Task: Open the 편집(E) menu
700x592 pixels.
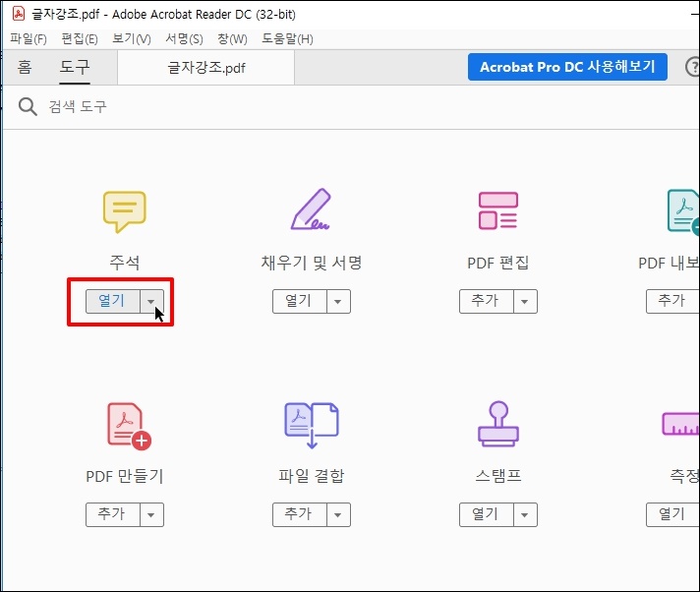Action: point(80,39)
